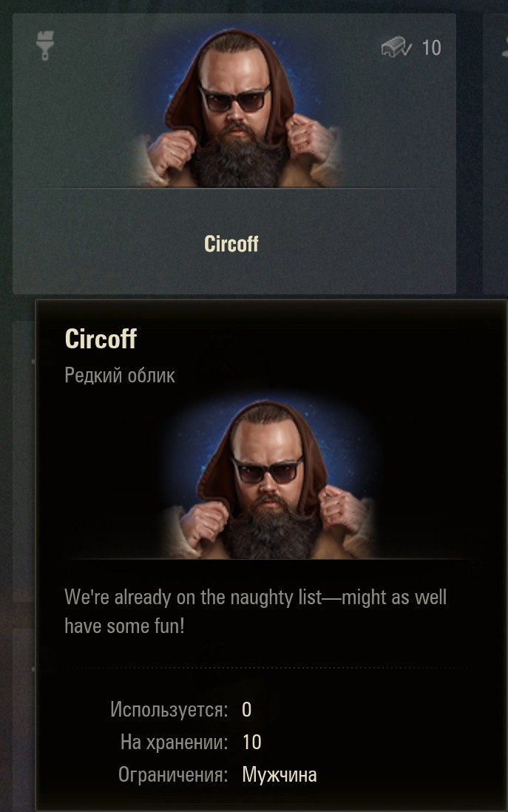The width and height of the screenshot is (508, 812).
Task: Click the Circoff heading in the tooltip
Action: (101, 339)
